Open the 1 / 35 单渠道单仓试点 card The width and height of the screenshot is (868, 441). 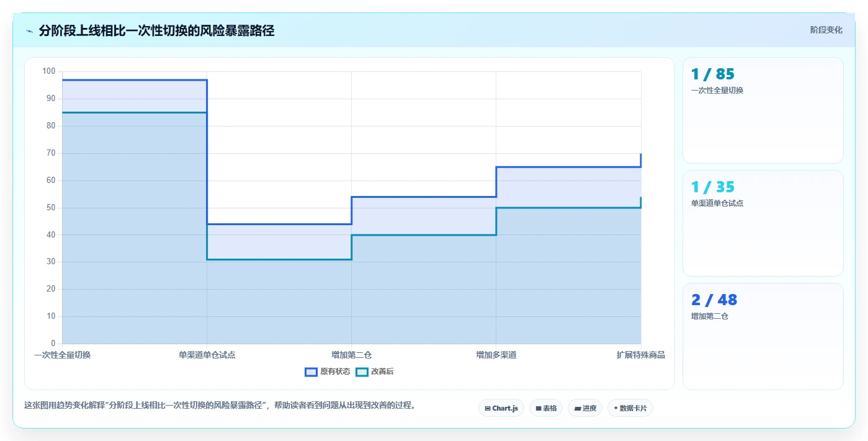point(763,223)
